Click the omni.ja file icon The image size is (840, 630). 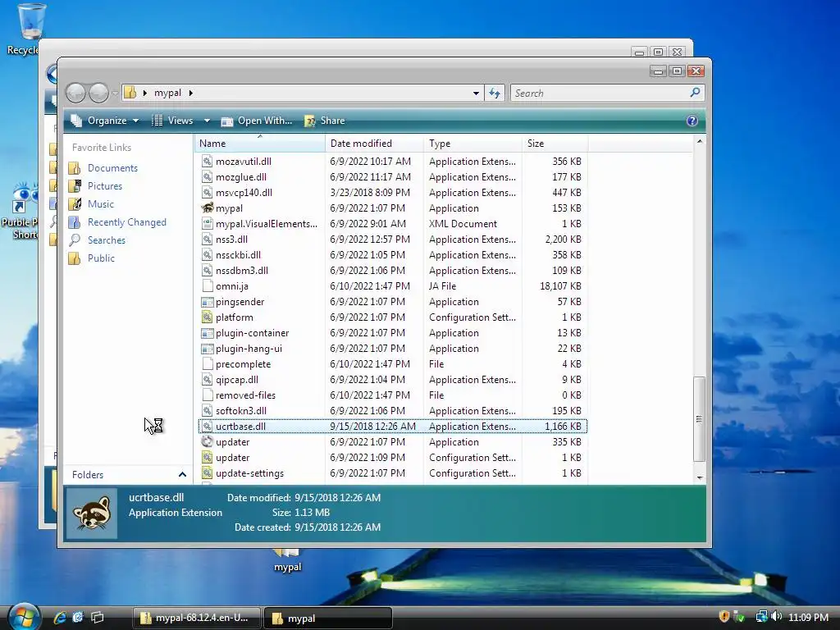(x=208, y=286)
